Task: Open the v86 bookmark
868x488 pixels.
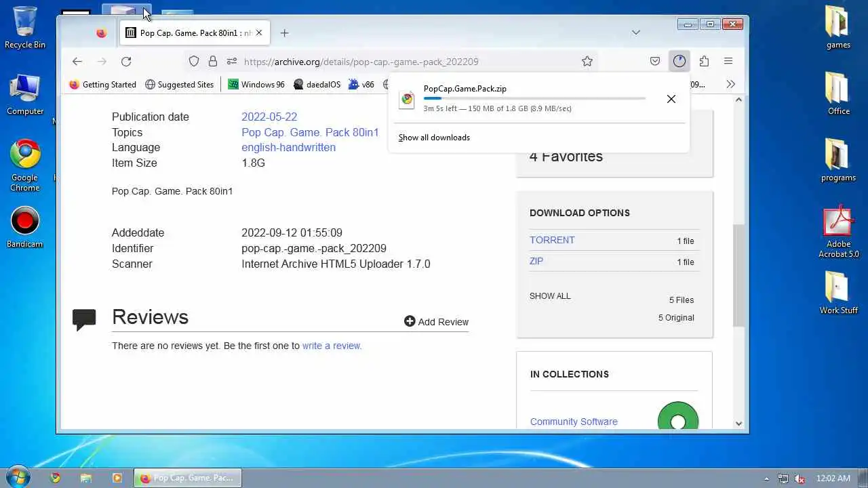Action: (x=361, y=85)
